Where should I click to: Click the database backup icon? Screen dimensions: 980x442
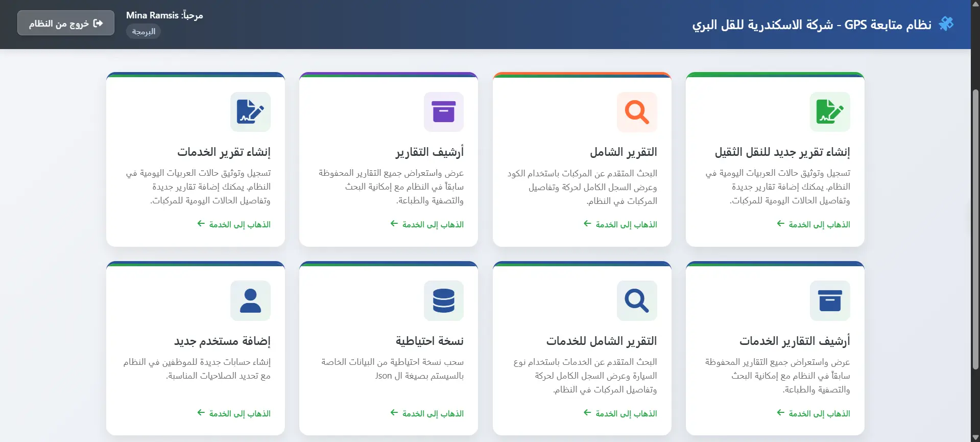(x=443, y=300)
